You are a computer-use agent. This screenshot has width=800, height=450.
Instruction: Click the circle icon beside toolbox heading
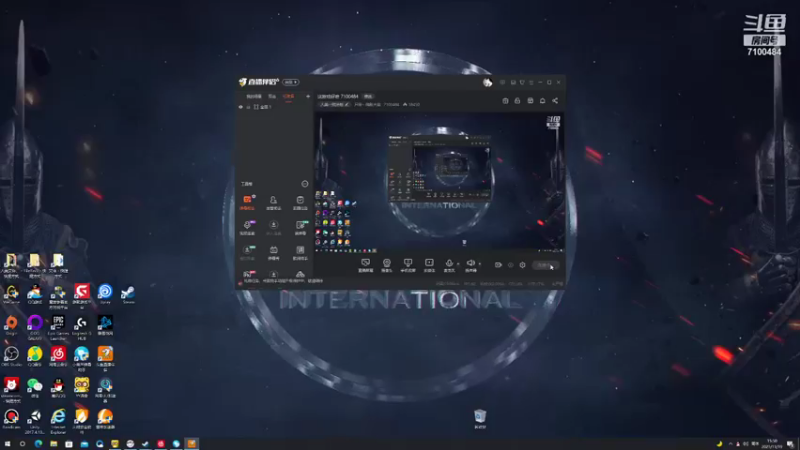(305, 184)
